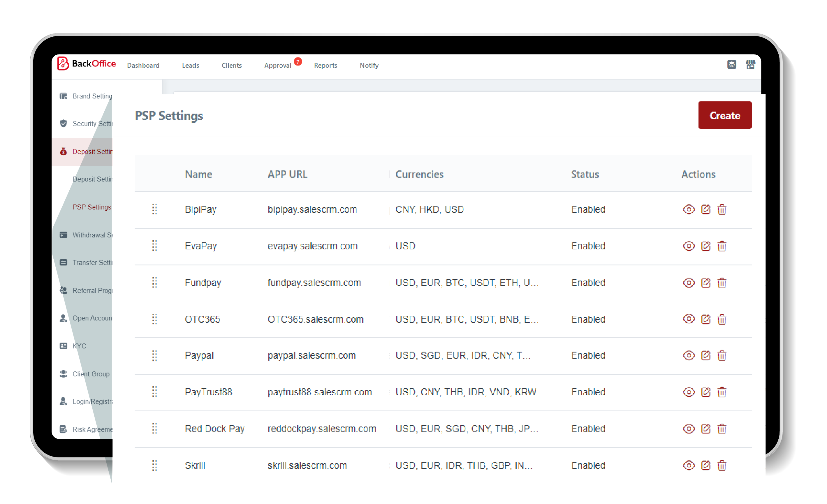
Task: Open KYC in sidebar
Action: click(73, 346)
